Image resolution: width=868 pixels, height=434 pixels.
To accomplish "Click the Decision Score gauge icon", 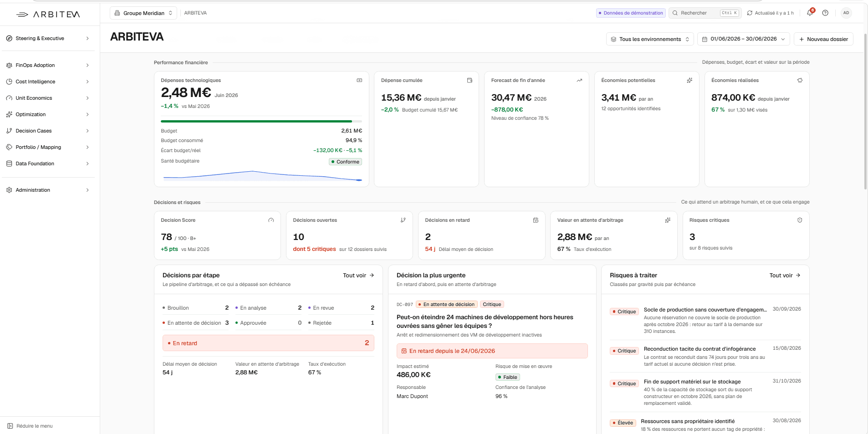I will (271, 220).
